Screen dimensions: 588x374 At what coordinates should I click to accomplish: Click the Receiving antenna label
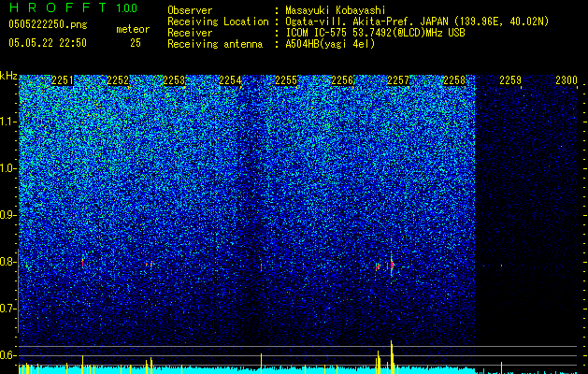point(215,44)
